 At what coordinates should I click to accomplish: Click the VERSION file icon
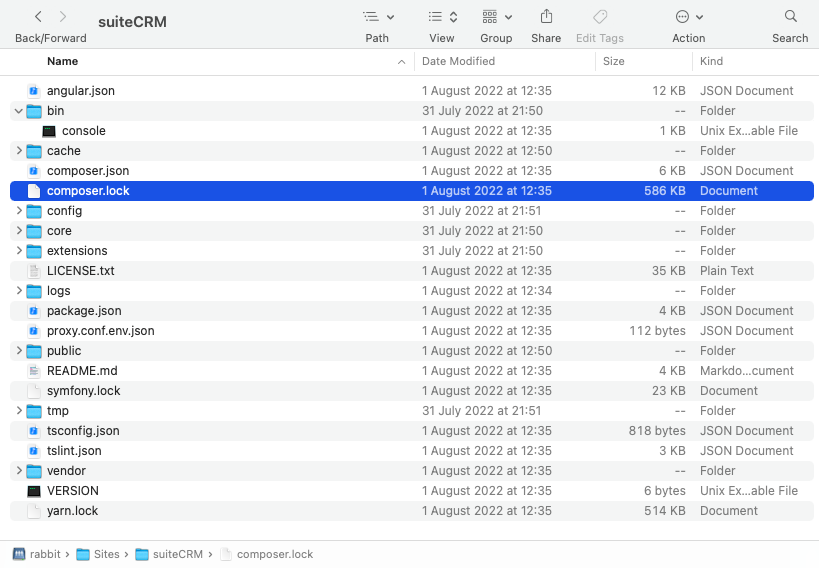(x=34, y=491)
